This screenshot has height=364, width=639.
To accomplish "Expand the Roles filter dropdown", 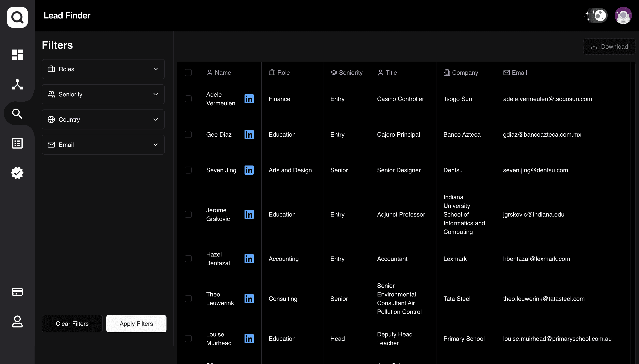I will tap(103, 69).
